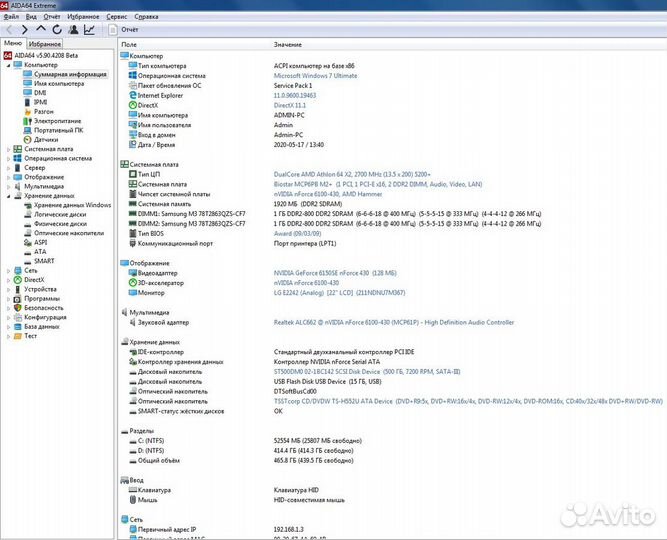Screen dimensions: 667x540
Task: Select Разгон in the Компьютер tree
Action: click(x=44, y=111)
